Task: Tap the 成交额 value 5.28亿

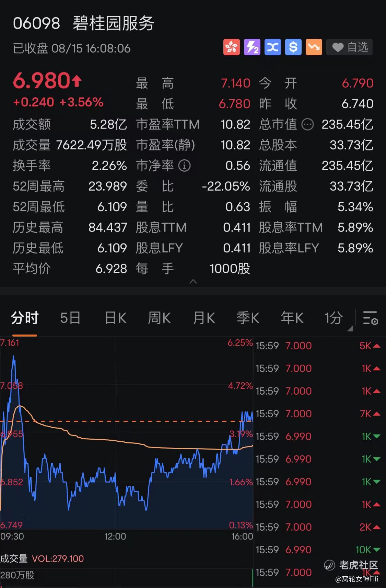Action: (x=108, y=124)
